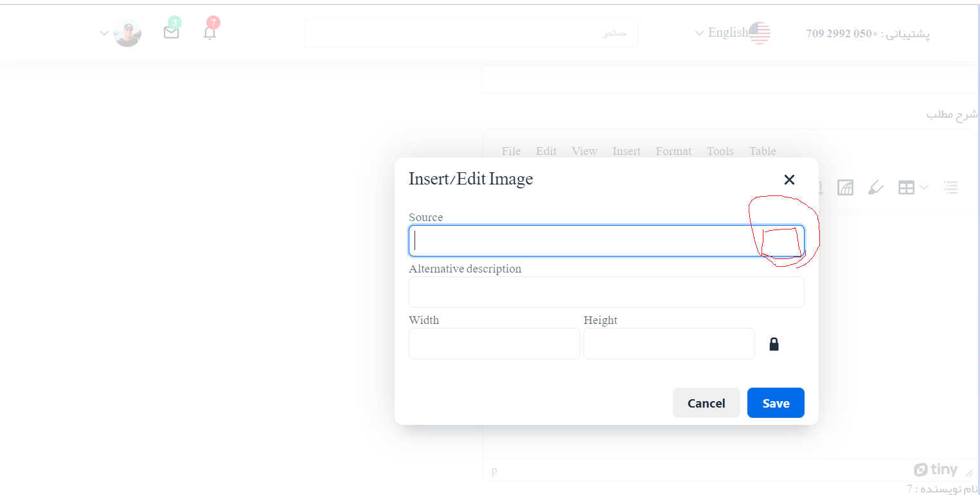Screen dimensions: 980x495
Task: Click the table toolbar icon
Action: click(x=906, y=188)
